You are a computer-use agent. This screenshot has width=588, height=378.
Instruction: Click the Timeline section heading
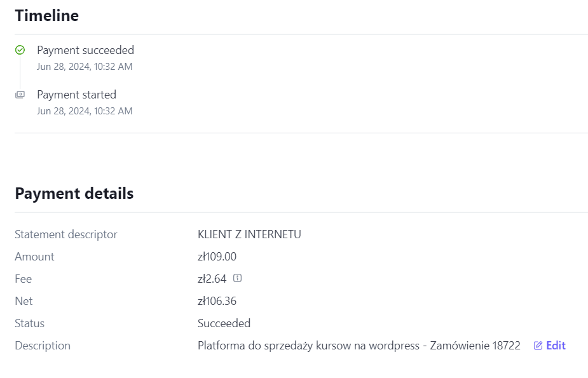coord(47,16)
